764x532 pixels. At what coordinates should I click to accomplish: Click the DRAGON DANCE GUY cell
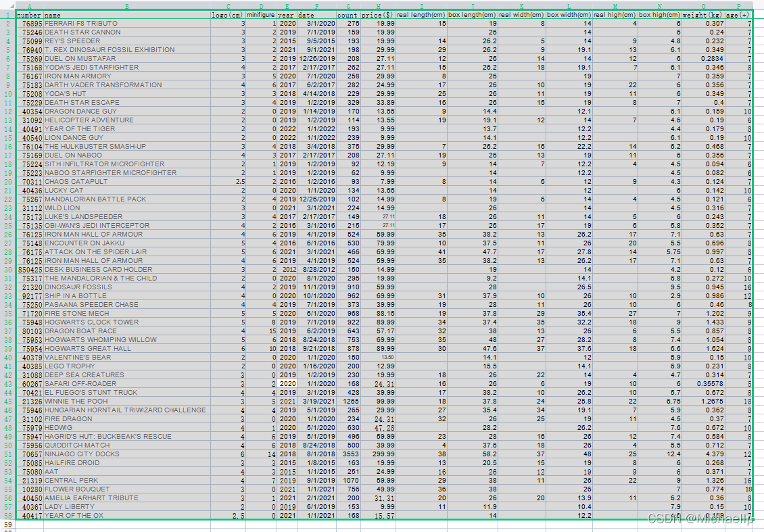pos(126,111)
